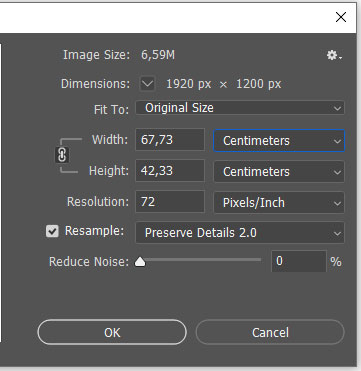Open the Height units Centimeters dropdown

pos(279,172)
